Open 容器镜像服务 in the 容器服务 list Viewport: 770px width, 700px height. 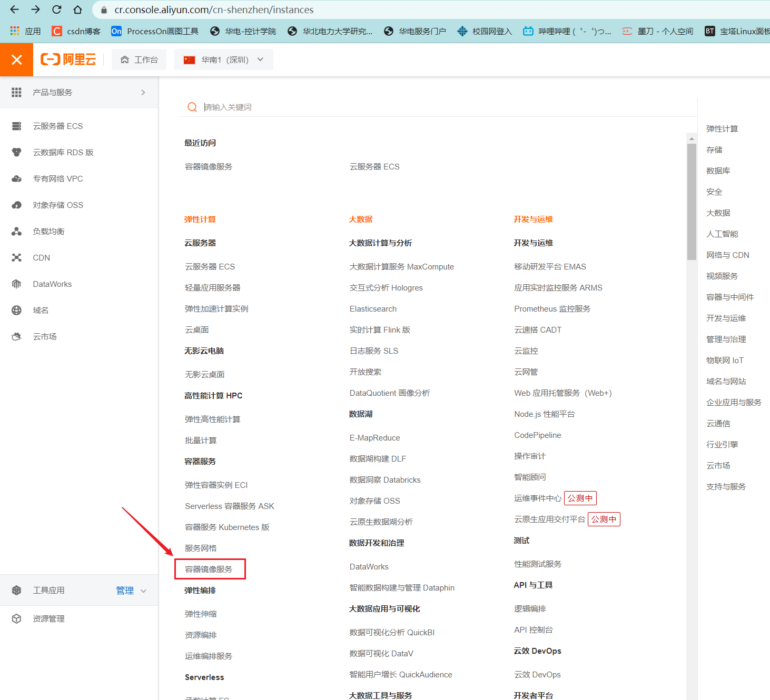point(209,569)
